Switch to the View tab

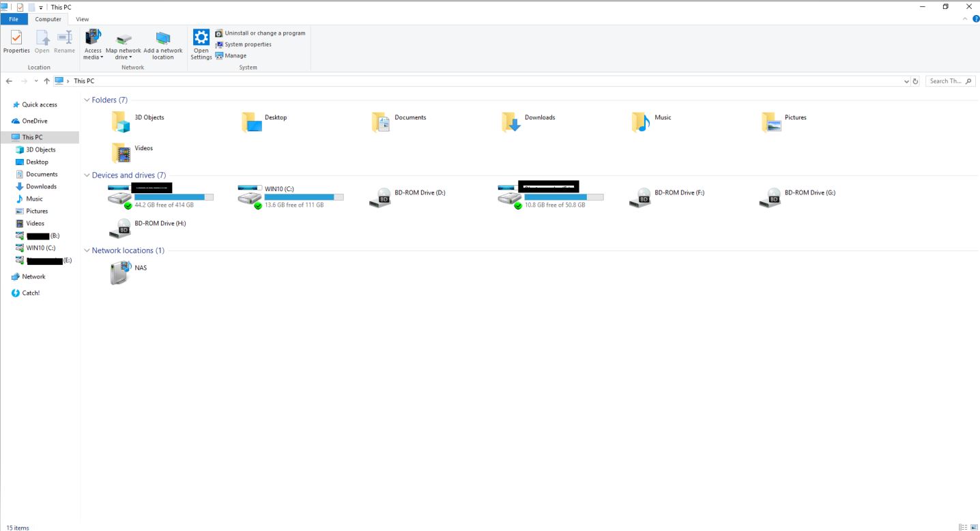pyautogui.click(x=82, y=19)
